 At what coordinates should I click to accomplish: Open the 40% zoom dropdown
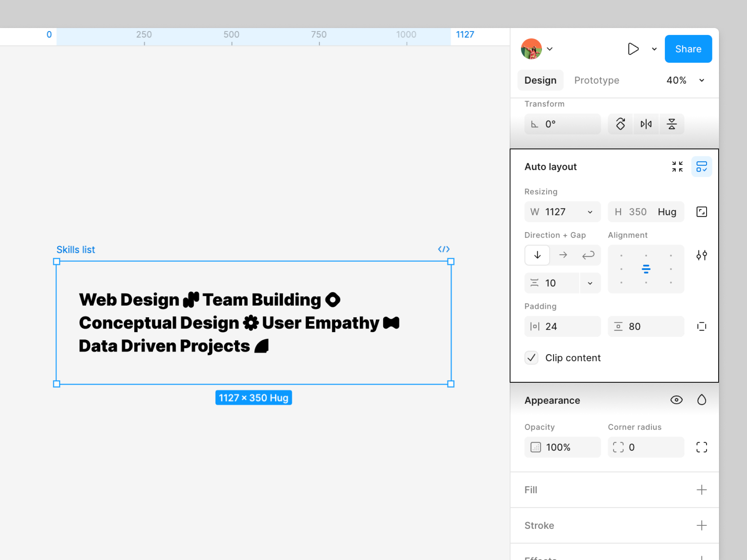(x=686, y=80)
